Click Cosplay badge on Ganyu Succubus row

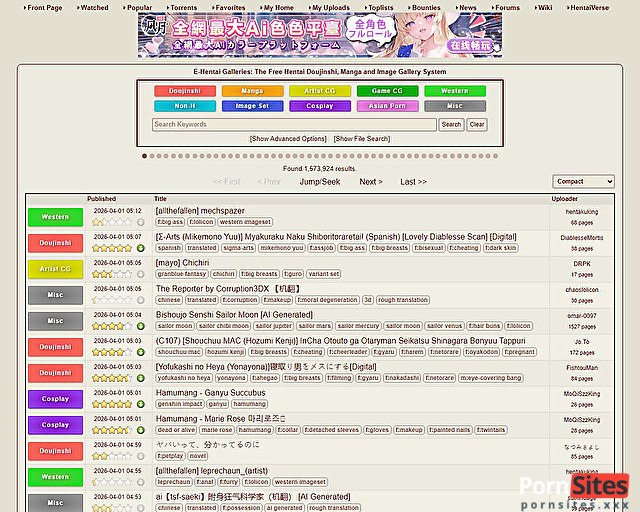(x=56, y=399)
